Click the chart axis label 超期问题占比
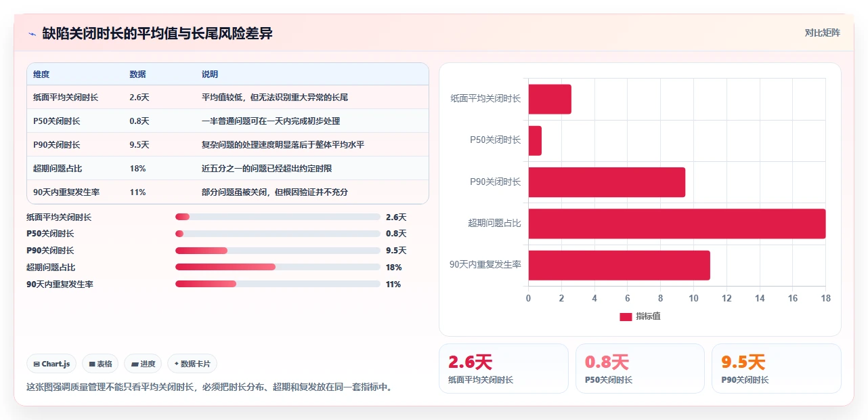The image size is (868, 420). (494, 223)
